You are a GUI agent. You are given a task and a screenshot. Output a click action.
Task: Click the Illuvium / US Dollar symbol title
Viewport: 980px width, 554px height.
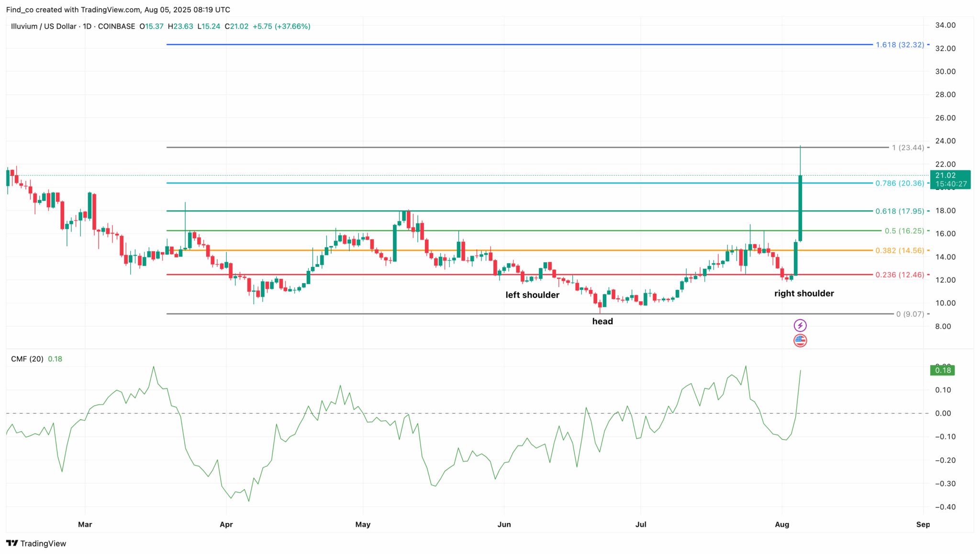45,26
